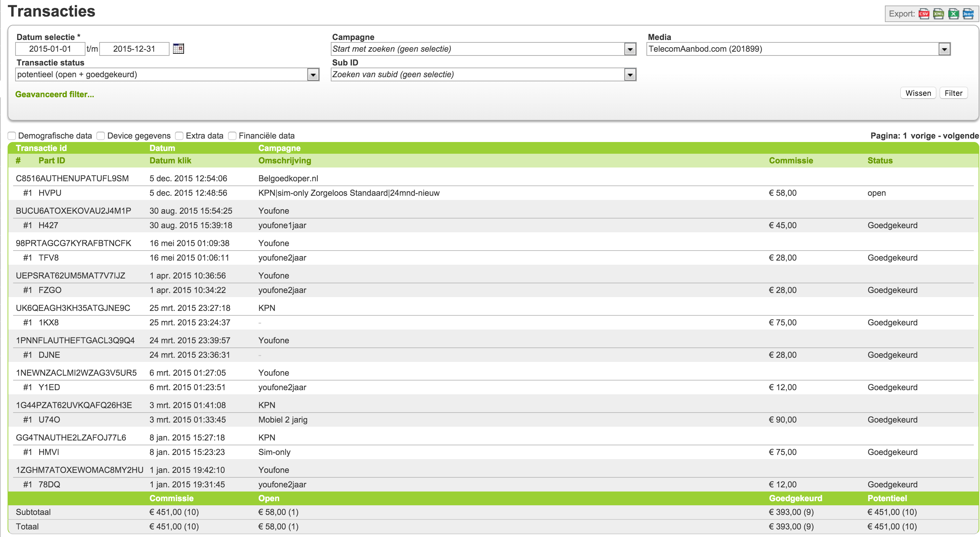Click the start date field 2015-01-01
This screenshot has height=537, width=980.
click(x=50, y=49)
